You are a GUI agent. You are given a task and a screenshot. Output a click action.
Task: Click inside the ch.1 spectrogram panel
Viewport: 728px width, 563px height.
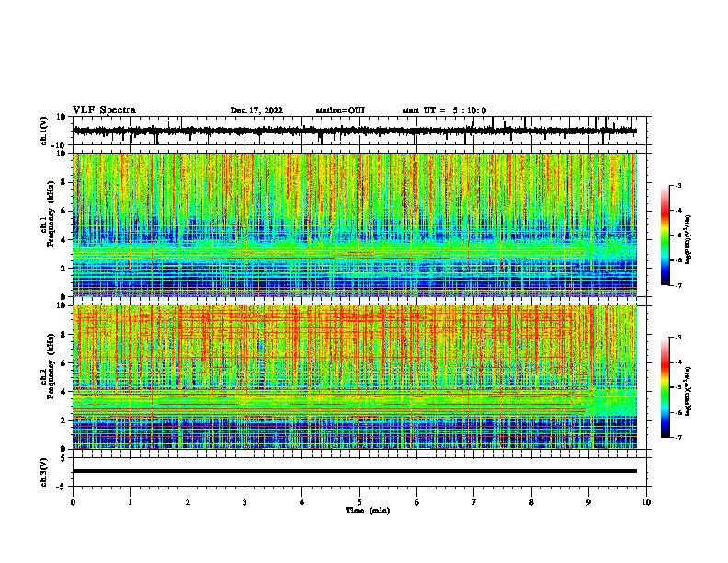coord(355,224)
